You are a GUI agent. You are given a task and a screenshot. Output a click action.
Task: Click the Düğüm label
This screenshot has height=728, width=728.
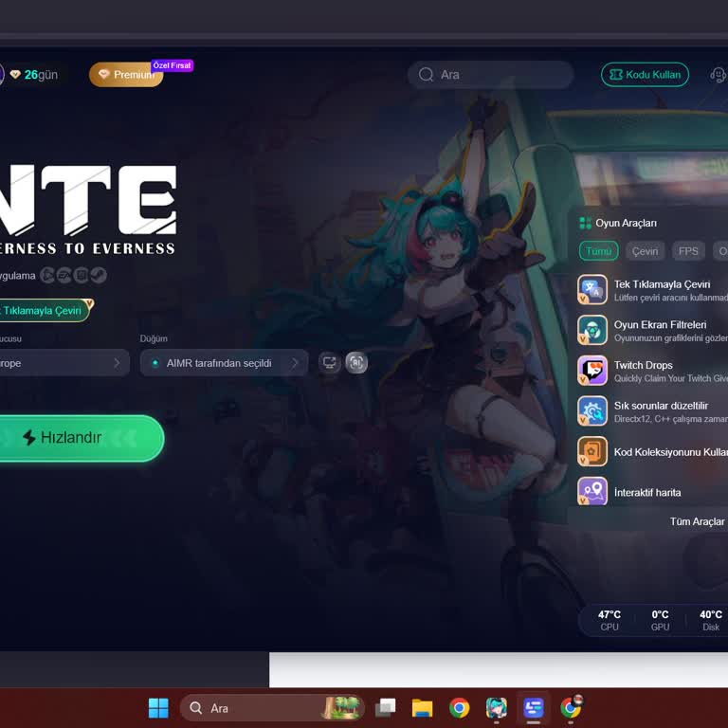click(x=154, y=338)
